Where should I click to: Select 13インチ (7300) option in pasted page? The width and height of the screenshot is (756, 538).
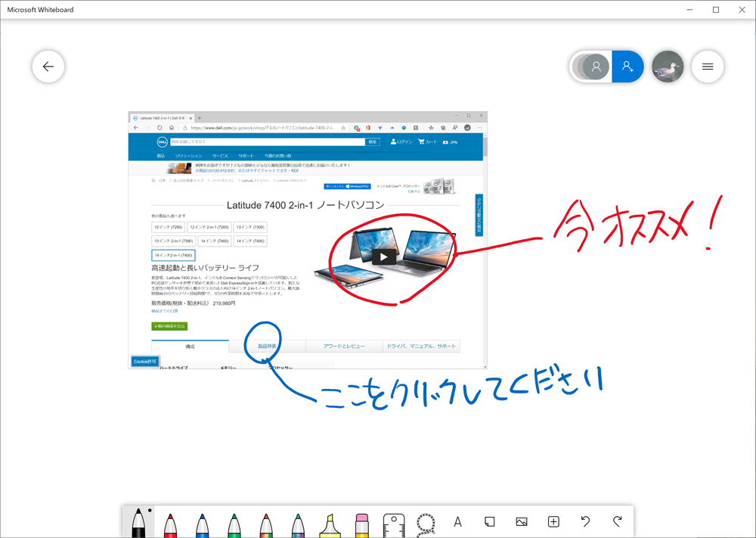pos(250,227)
